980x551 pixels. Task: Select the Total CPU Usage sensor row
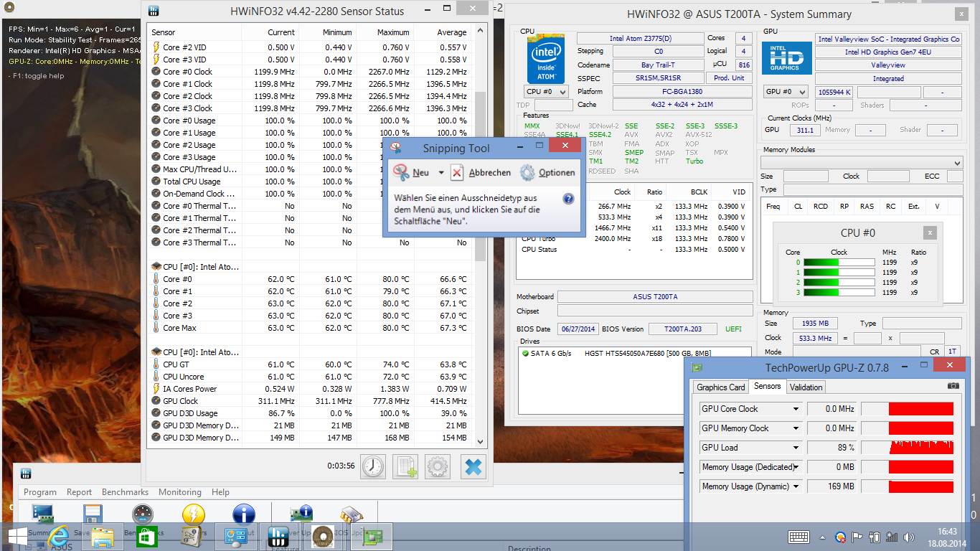tap(311, 182)
